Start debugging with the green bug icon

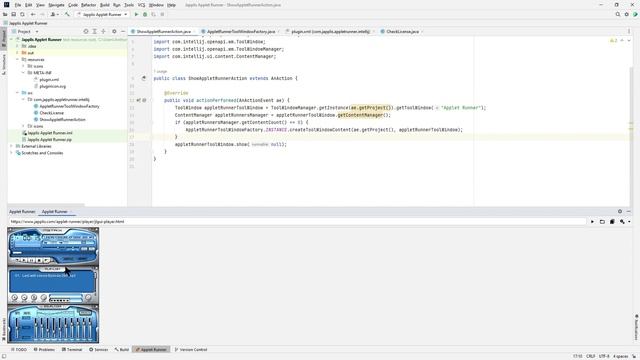point(145,14)
